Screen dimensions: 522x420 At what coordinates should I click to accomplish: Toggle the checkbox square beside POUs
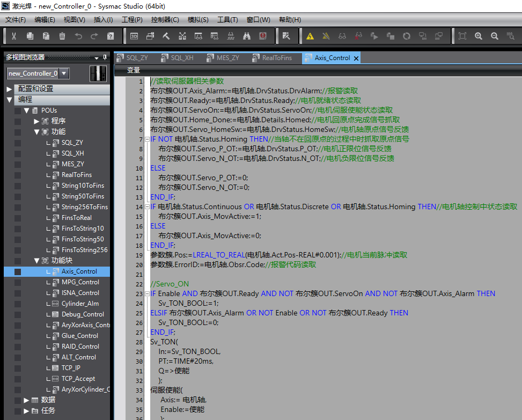18,110
